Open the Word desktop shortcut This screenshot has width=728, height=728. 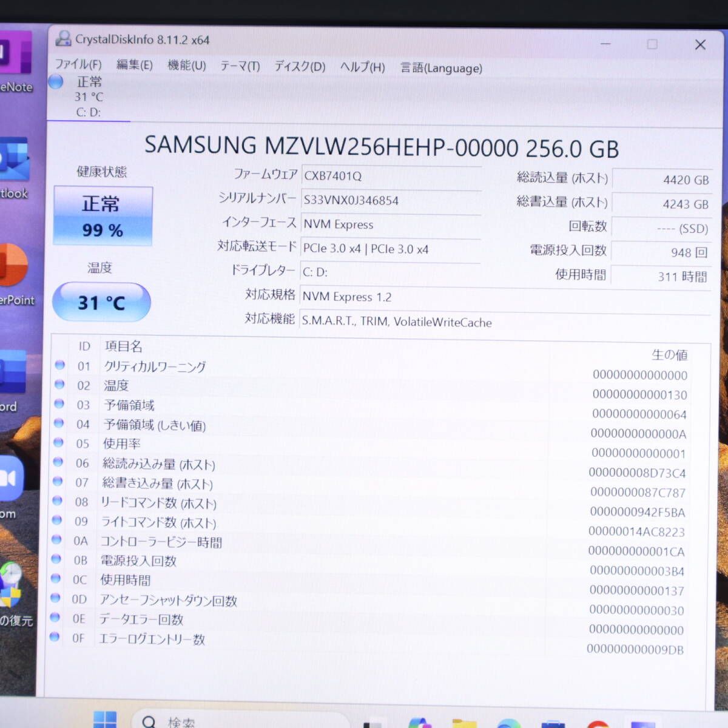(x=12, y=381)
